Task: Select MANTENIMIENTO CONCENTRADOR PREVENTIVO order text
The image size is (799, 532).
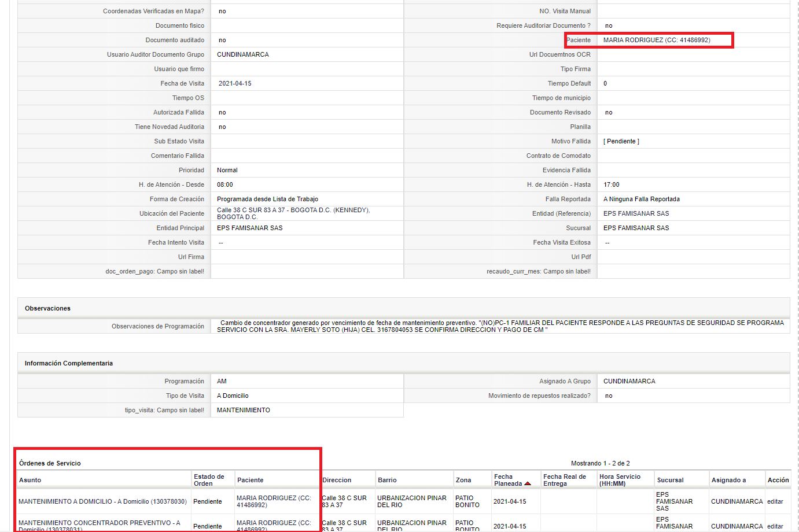Action: (100, 526)
